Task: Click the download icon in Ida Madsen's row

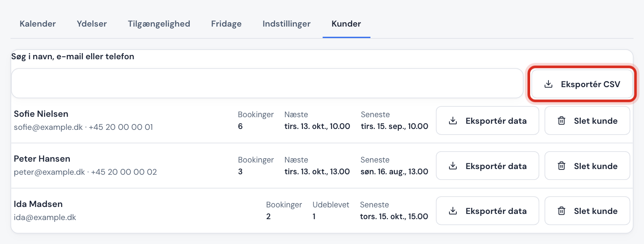Action: click(453, 211)
